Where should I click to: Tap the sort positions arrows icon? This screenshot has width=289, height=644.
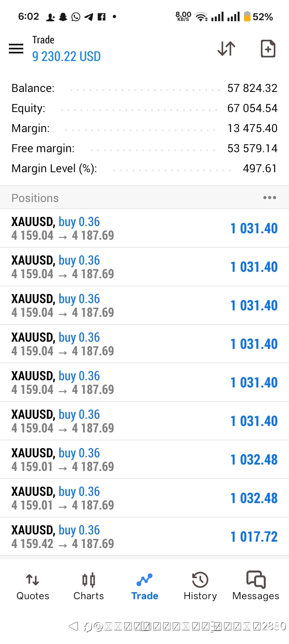point(226,49)
